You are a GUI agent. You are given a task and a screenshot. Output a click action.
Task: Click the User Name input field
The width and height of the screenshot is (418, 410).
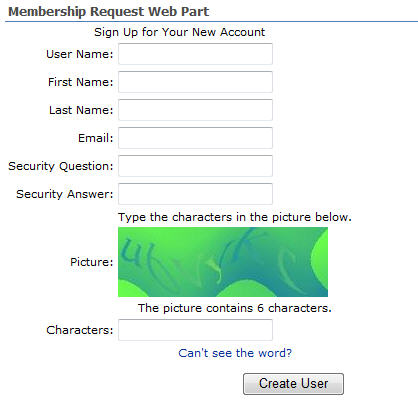coord(195,54)
